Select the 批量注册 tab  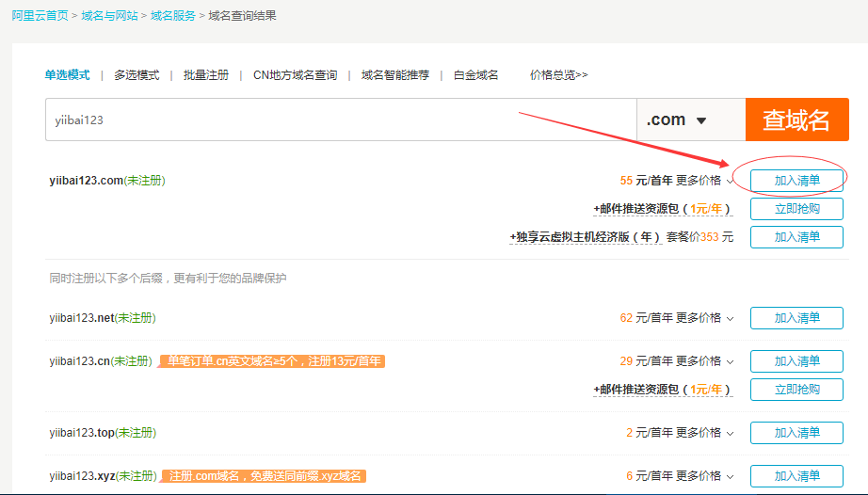[x=206, y=75]
